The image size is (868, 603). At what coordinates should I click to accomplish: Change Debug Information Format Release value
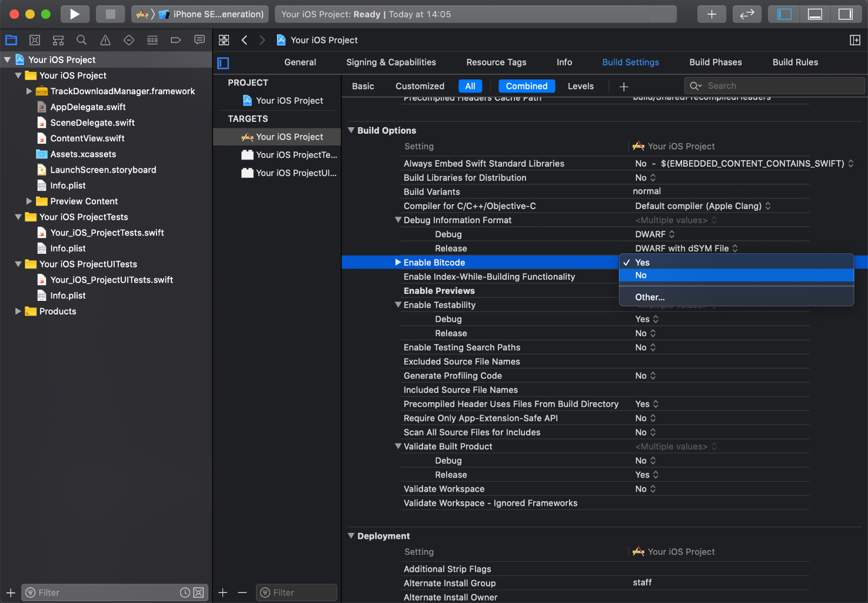[x=687, y=249]
